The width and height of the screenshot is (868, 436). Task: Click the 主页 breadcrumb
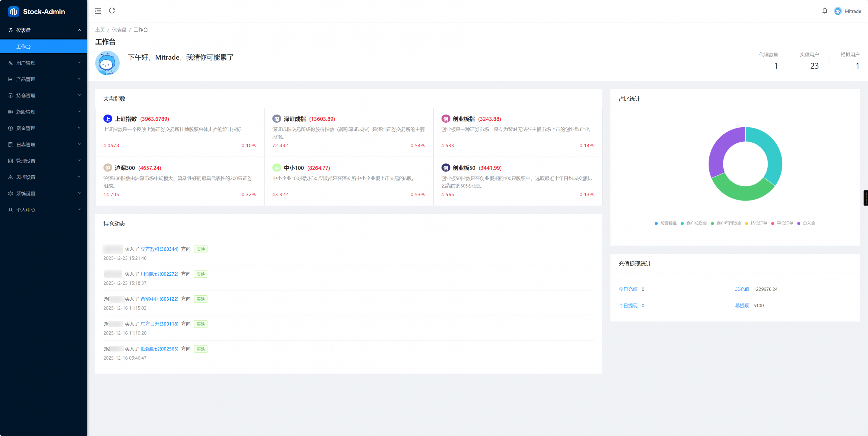[100, 30]
